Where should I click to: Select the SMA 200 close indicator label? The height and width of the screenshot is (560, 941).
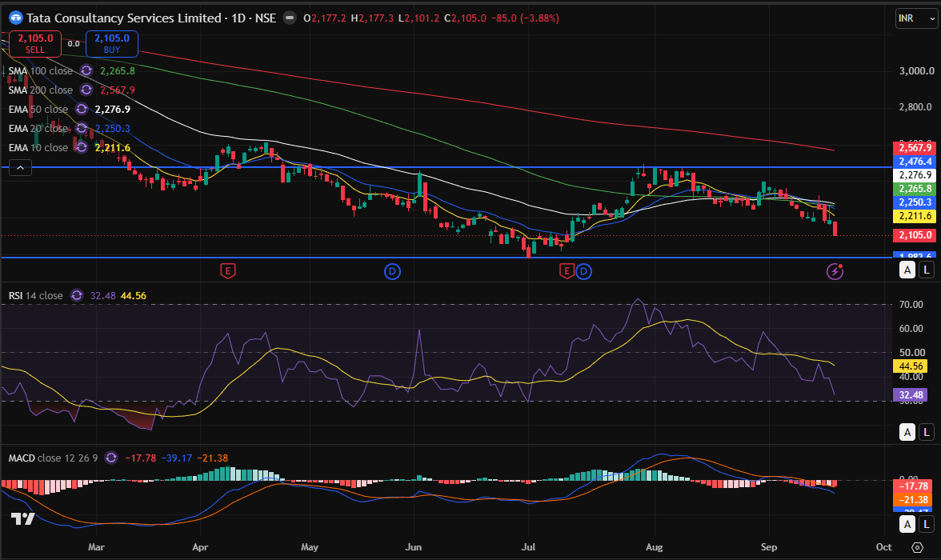tap(40, 90)
